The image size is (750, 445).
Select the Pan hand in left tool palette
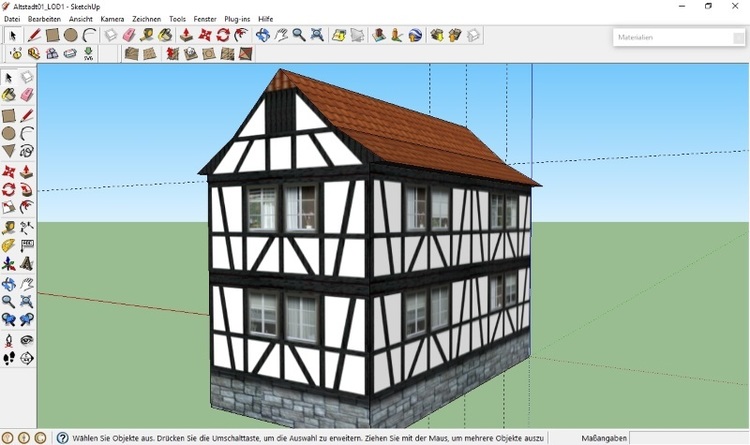[x=26, y=284]
